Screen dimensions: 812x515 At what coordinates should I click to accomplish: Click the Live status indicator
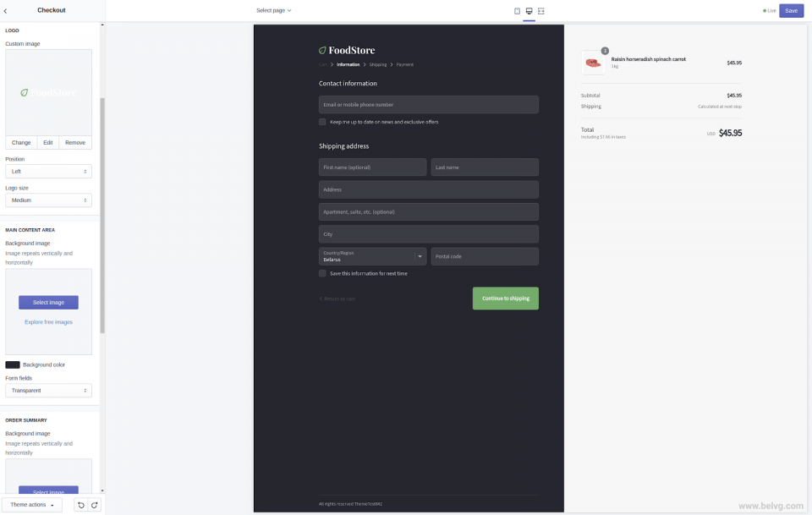pos(770,11)
